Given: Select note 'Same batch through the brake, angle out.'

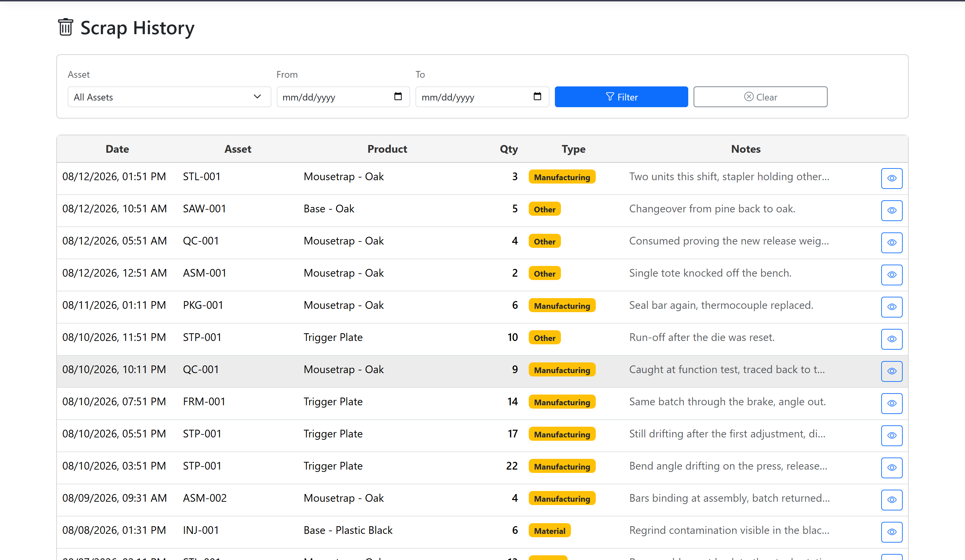Looking at the screenshot, I should point(727,402).
